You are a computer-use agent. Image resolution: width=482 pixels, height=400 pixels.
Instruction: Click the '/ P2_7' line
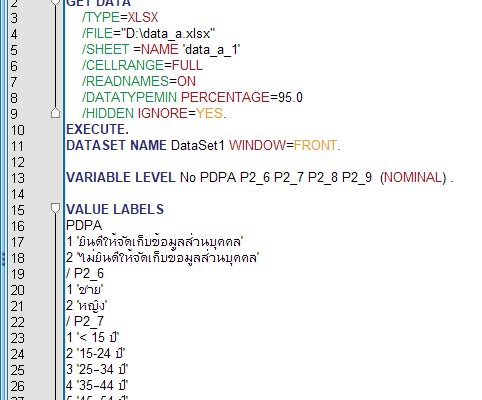(x=85, y=321)
